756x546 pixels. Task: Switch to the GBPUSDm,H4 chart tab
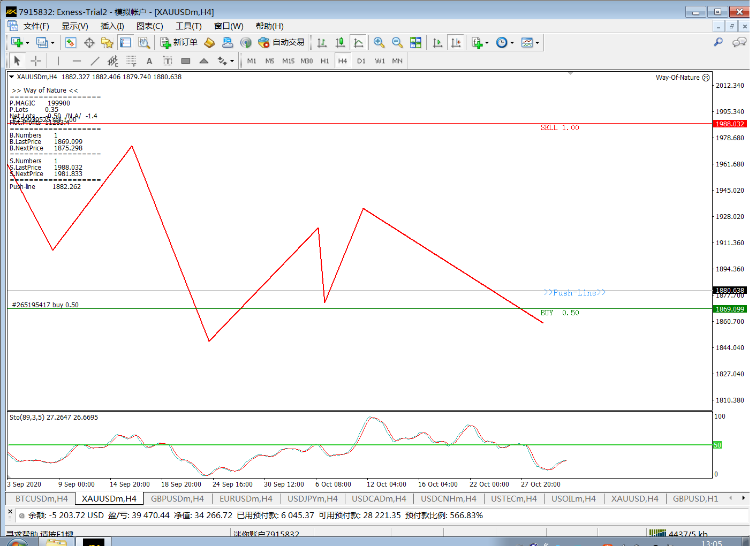[x=177, y=499]
